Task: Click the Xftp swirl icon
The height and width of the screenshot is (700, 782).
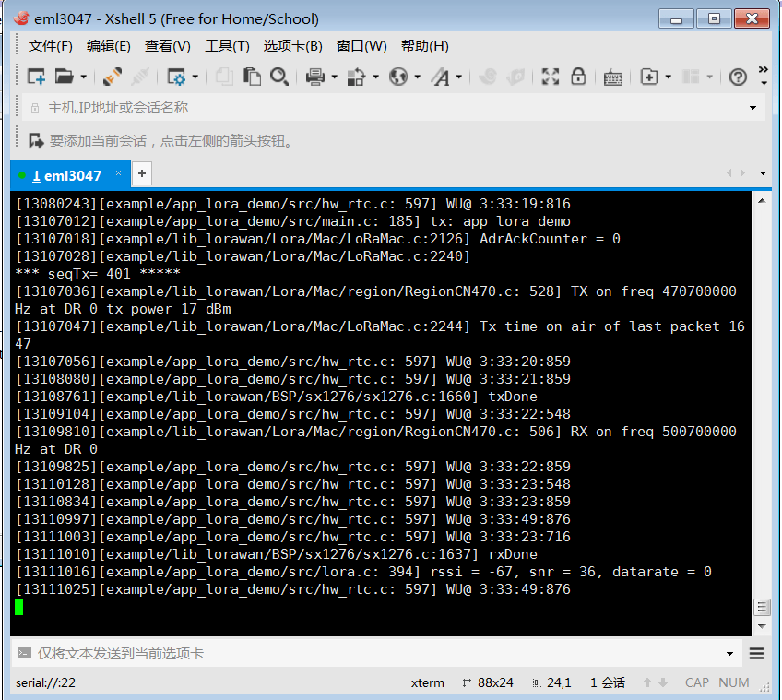Action: 488,77
